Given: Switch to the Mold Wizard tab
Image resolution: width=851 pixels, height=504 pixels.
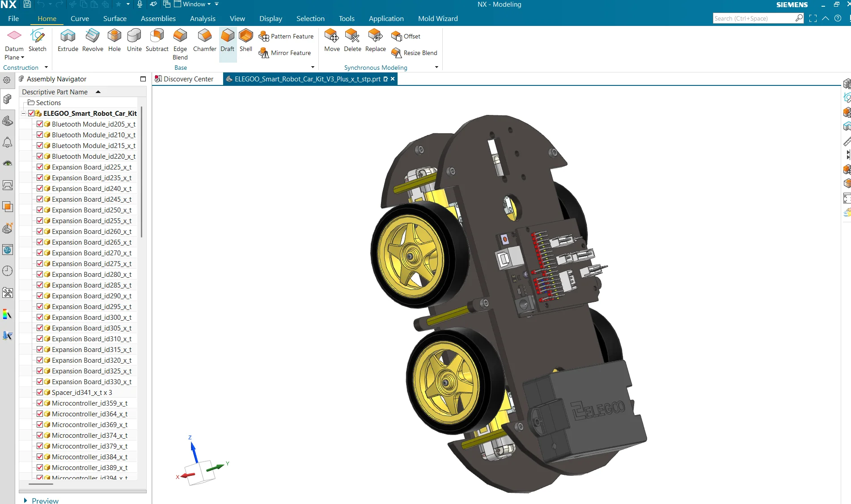Looking at the screenshot, I should tap(438, 18).
